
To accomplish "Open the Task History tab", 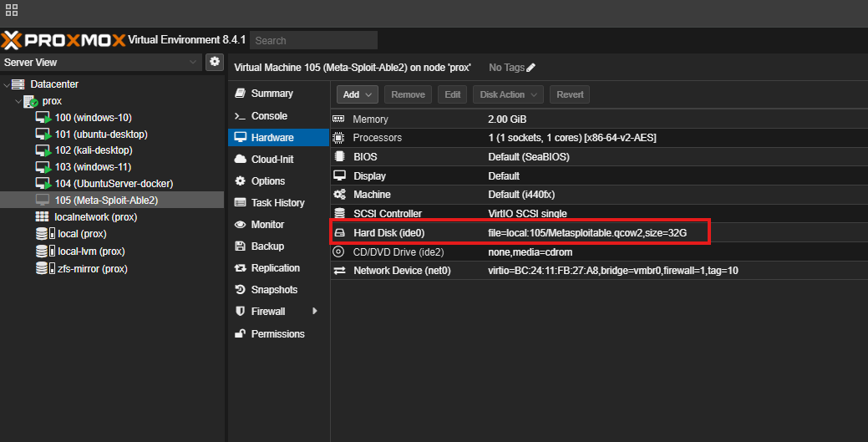I will pos(278,203).
